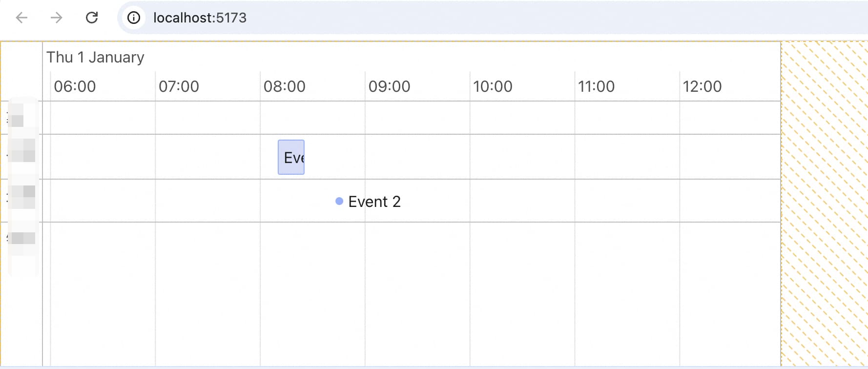Reload the current page

[x=92, y=18]
